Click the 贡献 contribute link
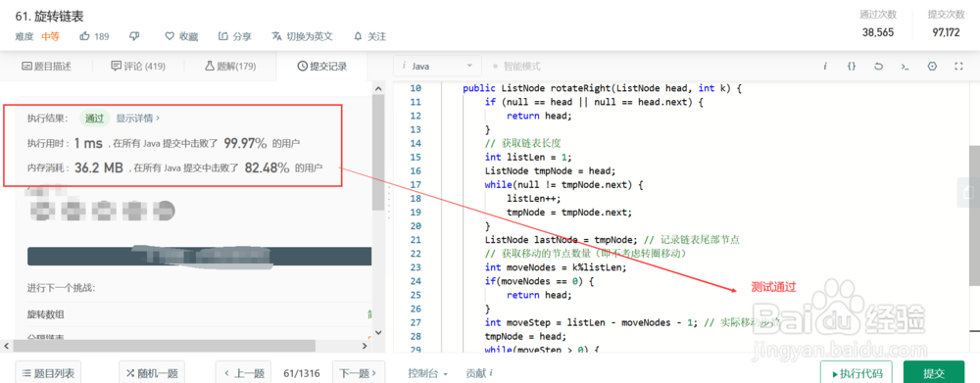The height and width of the screenshot is (383, 980). click(x=475, y=373)
